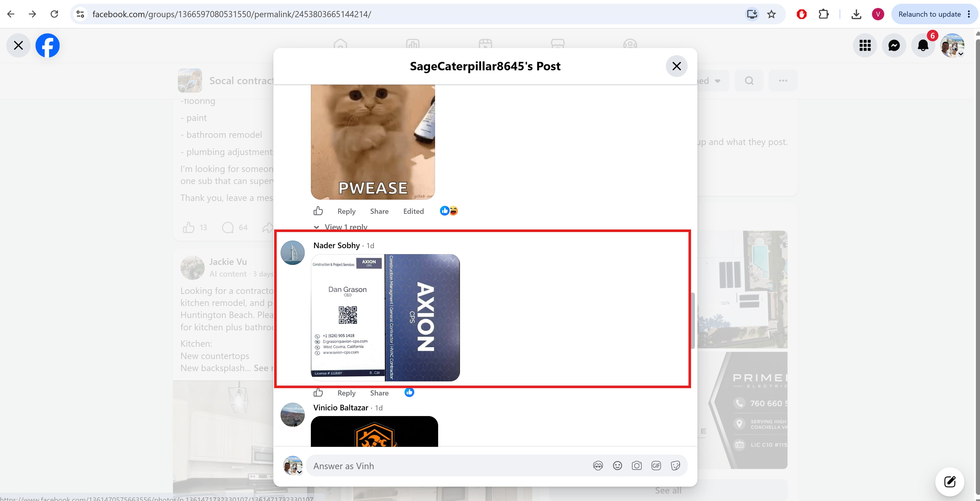Image resolution: width=980 pixels, height=501 pixels.
Task: Go forward in browser history
Action: 32,14
